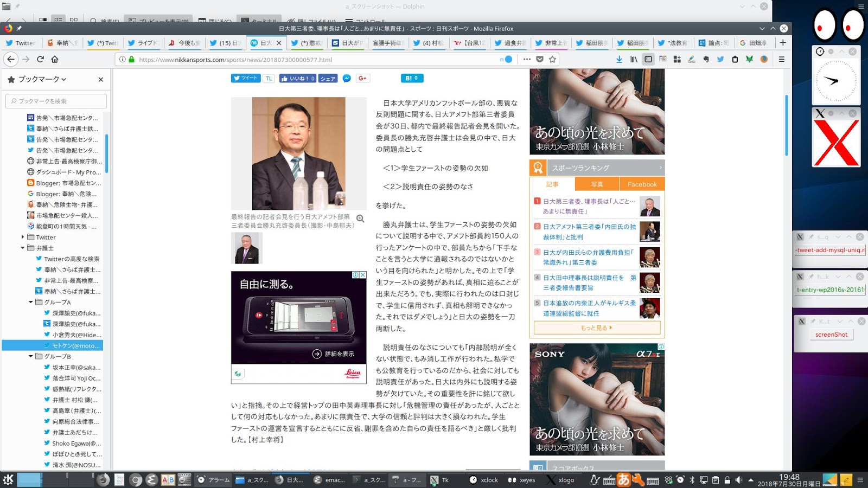Click the Facebook シェア button
The width and height of the screenshot is (868, 488).
pyautogui.click(x=328, y=79)
